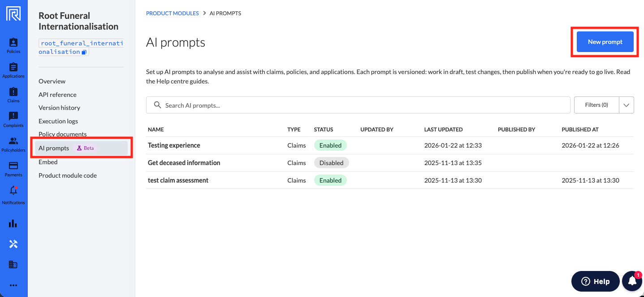Viewport: 644px width, 297px height.
Task: Click the STATUS column header
Action: tap(324, 129)
